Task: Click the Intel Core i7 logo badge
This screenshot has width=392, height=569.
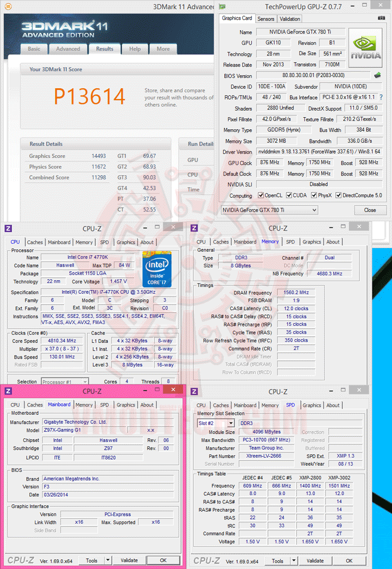Action: pyautogui.click(x=157, y=269)
